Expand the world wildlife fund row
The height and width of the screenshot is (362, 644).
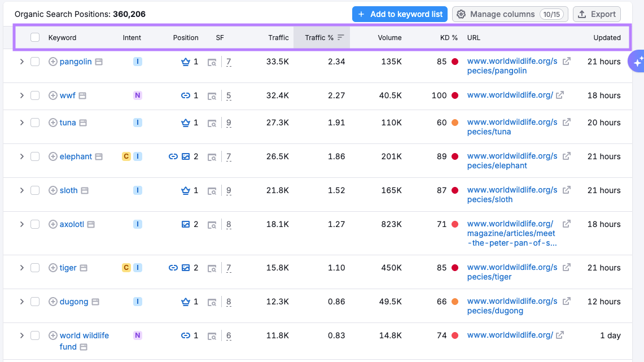[22, 335]
